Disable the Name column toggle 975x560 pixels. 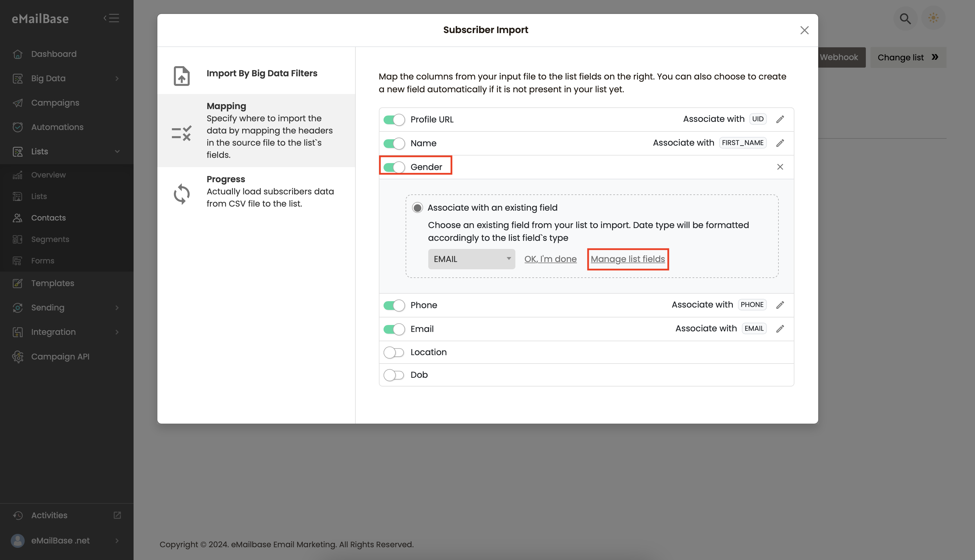click(394, 143)
